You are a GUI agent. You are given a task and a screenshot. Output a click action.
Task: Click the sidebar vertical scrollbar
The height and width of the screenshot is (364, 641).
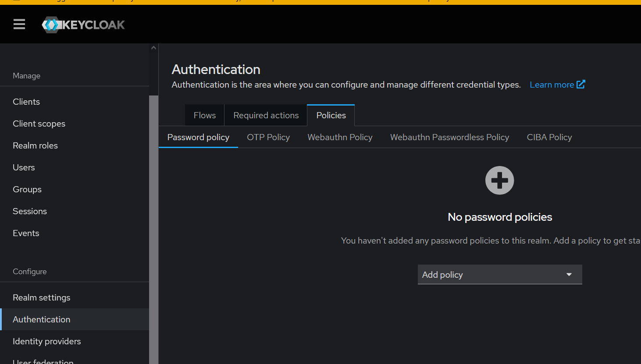point(153,230)
